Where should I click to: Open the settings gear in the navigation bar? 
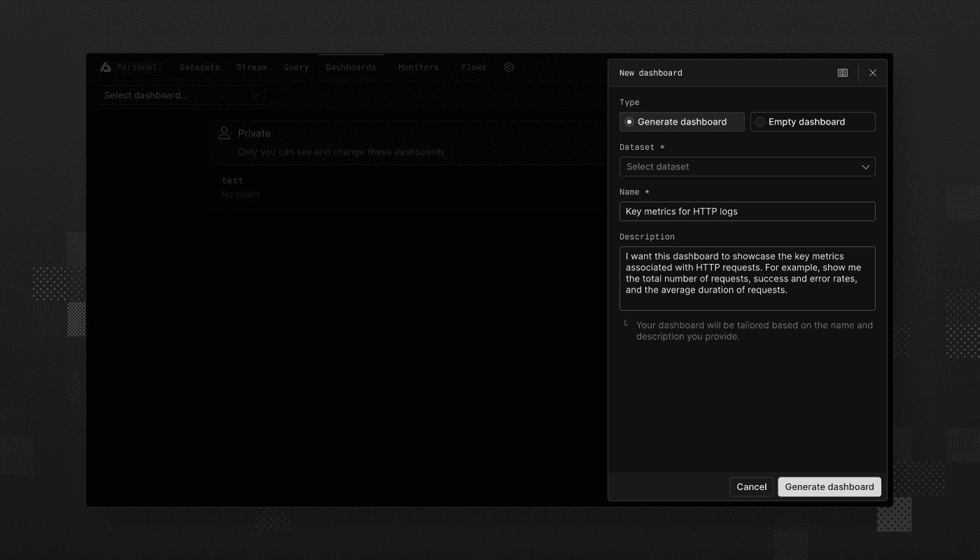[509, 66]
